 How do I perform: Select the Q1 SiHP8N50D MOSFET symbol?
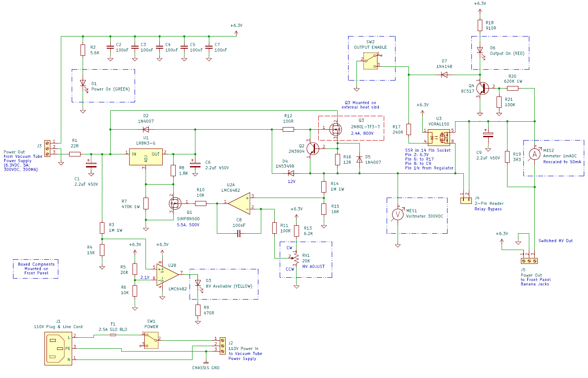point(175,203)
